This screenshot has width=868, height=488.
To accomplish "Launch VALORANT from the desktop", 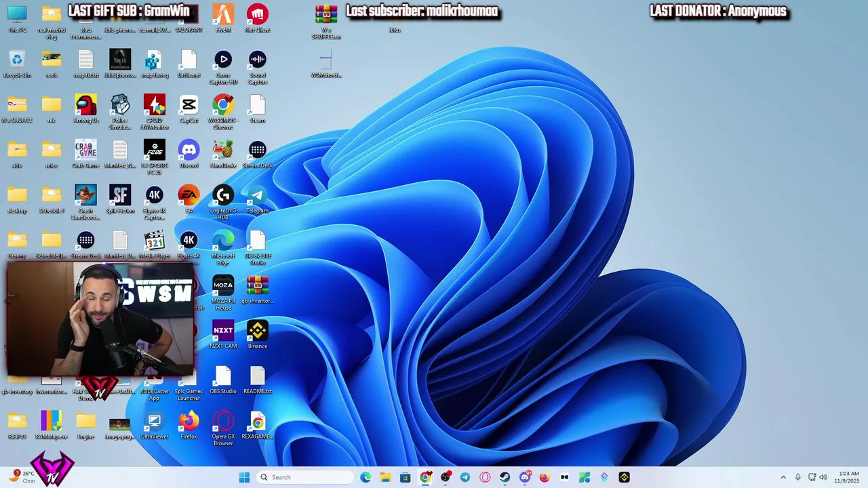I will click(x=189, y=18).
